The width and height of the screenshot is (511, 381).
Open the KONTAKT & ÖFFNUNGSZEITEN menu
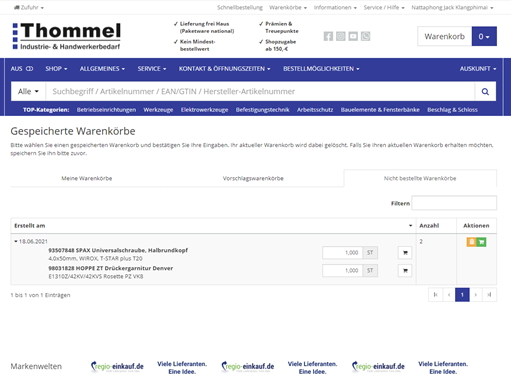click(x=224, y=69)
